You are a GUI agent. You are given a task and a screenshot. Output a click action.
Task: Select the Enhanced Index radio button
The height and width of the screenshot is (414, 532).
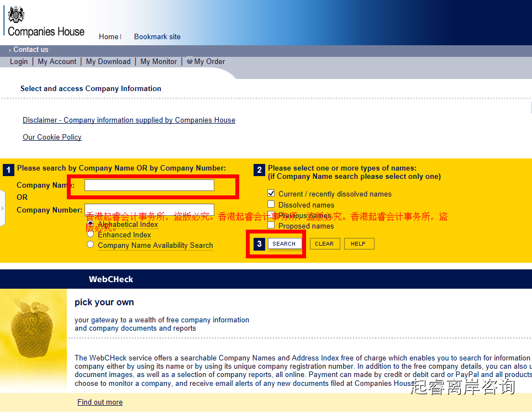[90, 234]
